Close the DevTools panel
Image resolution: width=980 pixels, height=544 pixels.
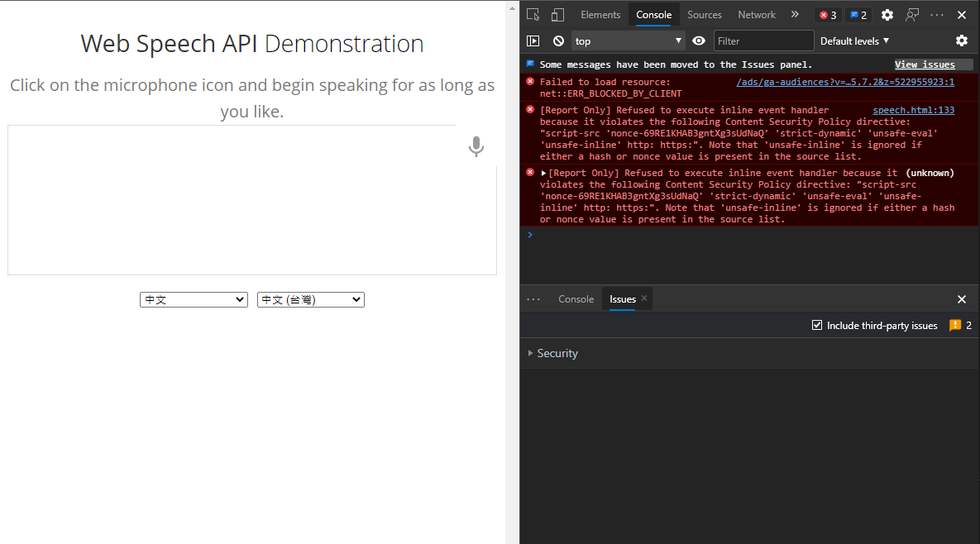tap(962, 15)
